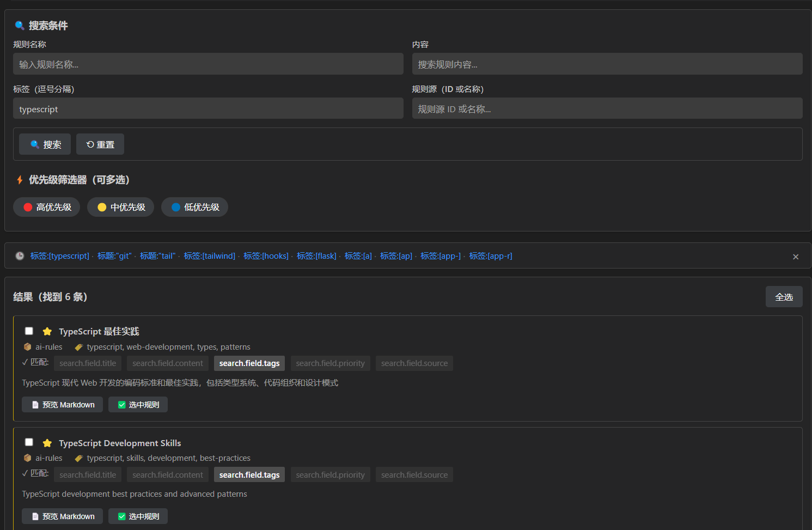Image resolution: width=812 pixels, height=530 pixels.
Task: Click 选中规则 for TypeScript Development Skills
Action: pyautogui.click(x=138, y=516)
